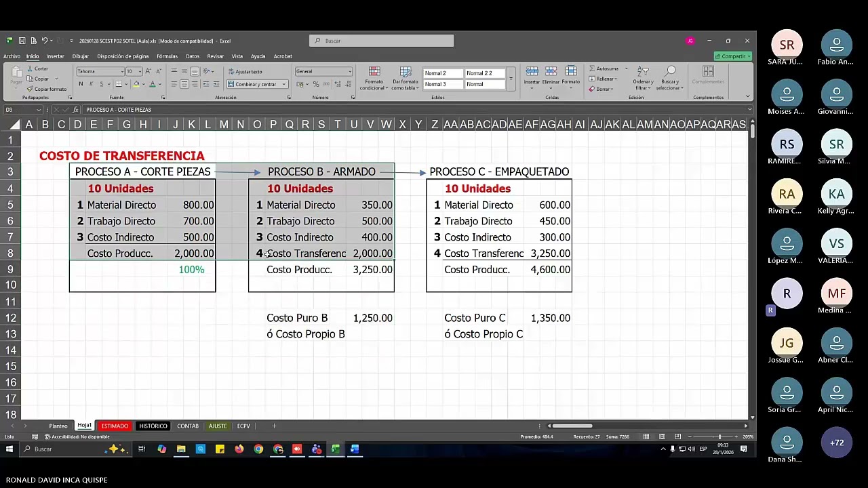Open Dar formato como tabla menu
The image size is (868, 488).
pos(406,79)
